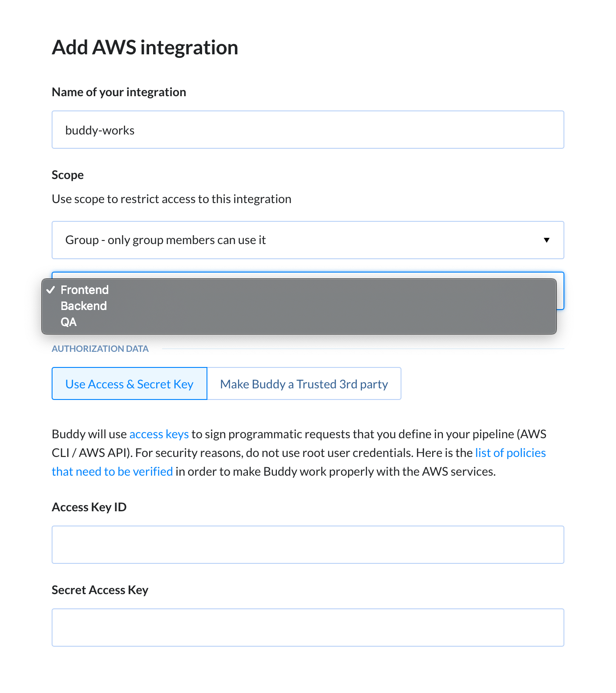
Task: Click the Access Key ID label
Action: [x=89, y=507]
